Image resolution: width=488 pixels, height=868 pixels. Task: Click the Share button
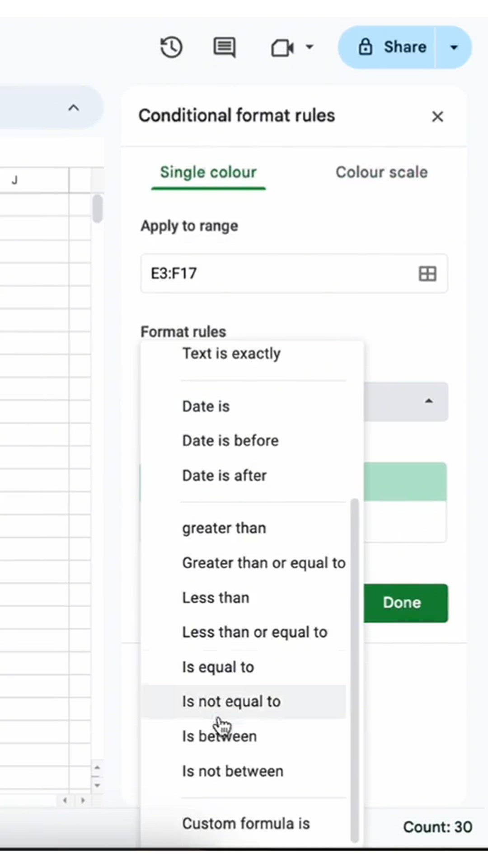pyautogui.click(x=391, y=47)
